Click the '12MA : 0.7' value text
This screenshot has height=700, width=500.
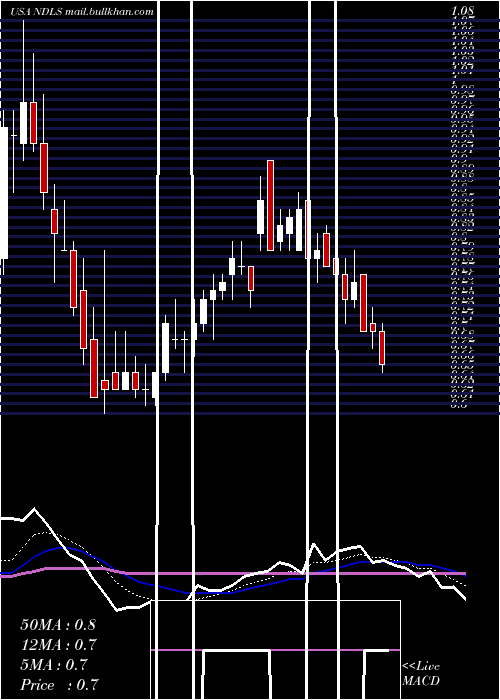point(58,645)
